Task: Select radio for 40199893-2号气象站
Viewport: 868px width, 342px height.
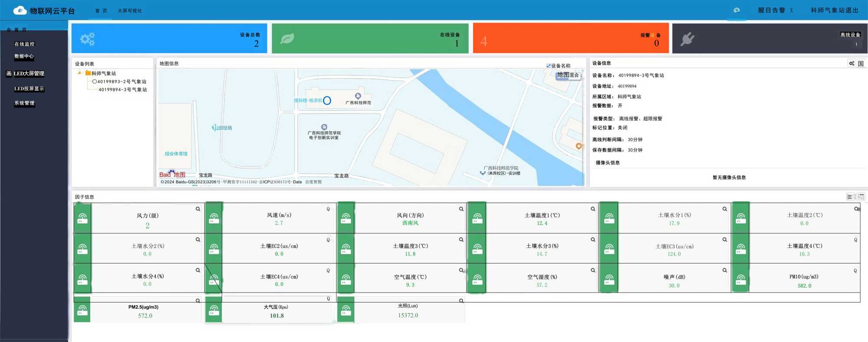Action: (95, 82)
